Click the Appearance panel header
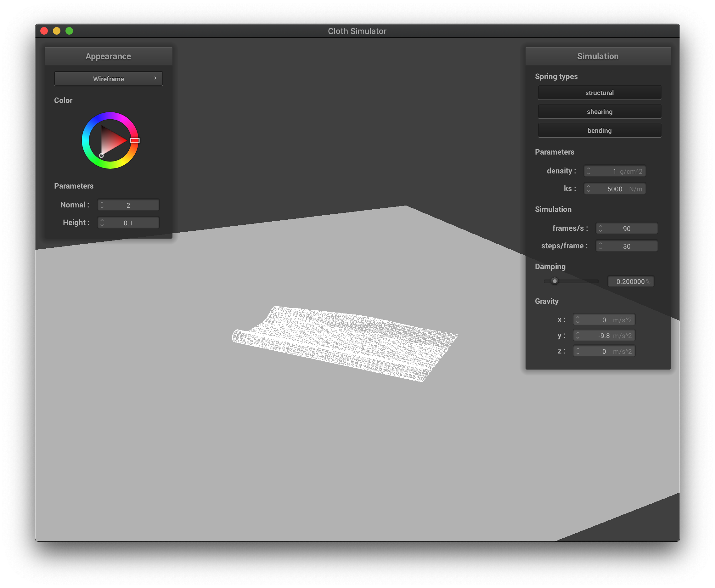The height and width of the screenshot is (588, 715). tap(108, 56)
